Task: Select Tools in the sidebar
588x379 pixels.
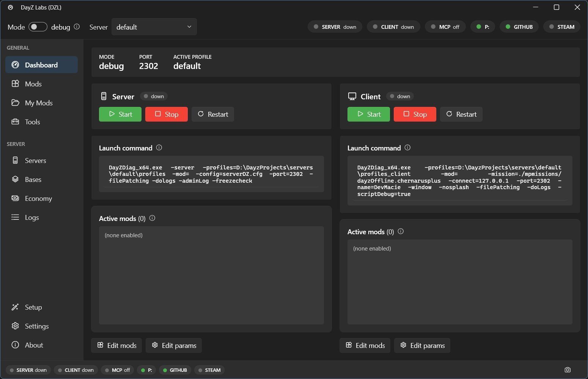Action: (x=41, y=122)
